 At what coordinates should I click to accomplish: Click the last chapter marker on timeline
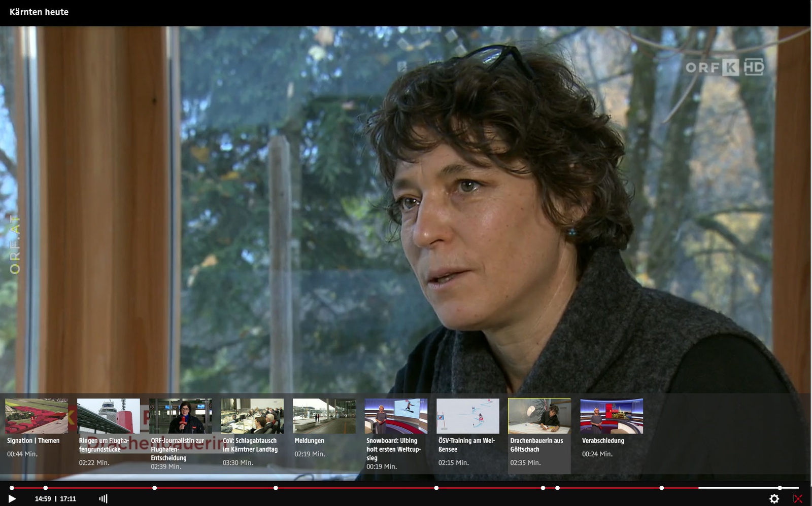coord(780,488)
